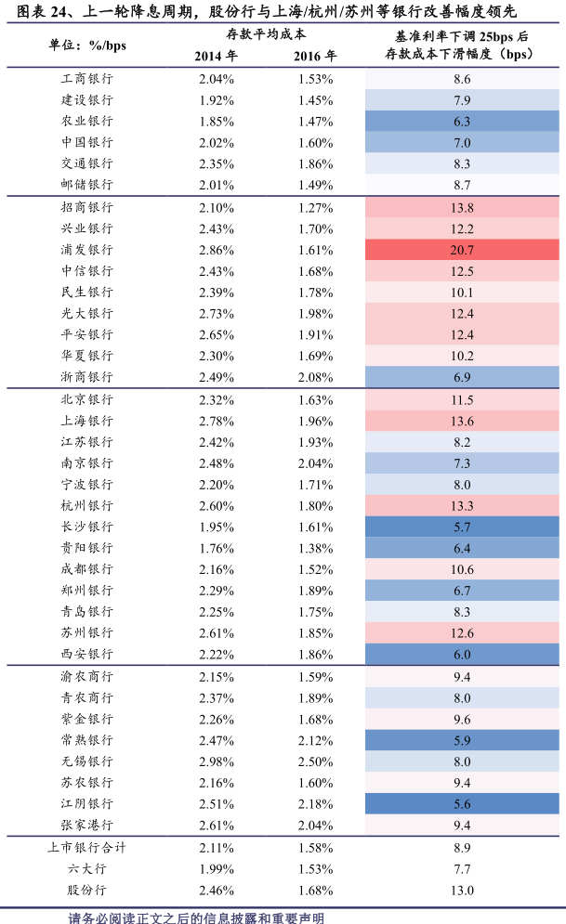The image size is (566, 924).
Task: Click the blue 5.7 cell for 长沙银行
Action: 462,527
